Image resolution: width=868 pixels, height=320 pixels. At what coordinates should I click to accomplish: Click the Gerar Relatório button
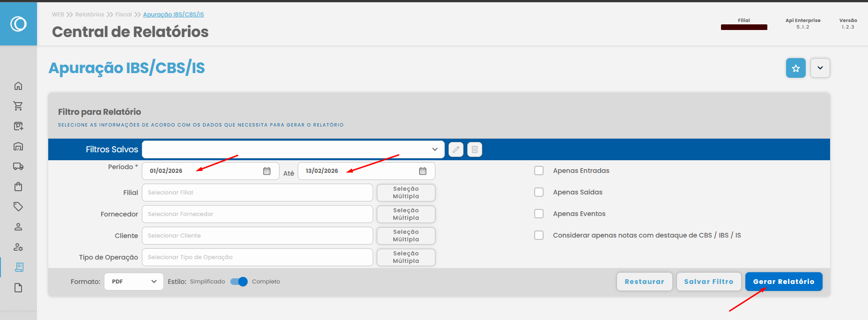[783, 282]
